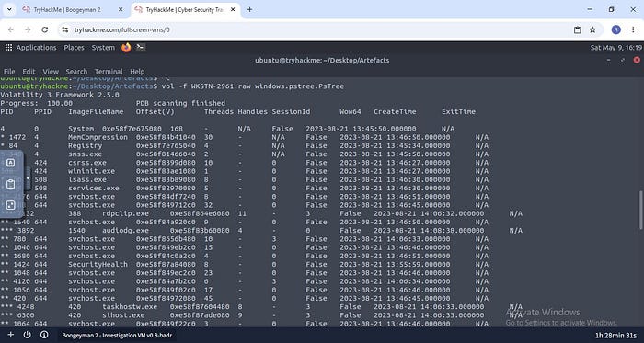Viewport: 644px width, 343px height.
Task: Open Chrome's three-dot menu
Action: tap(633, 29)
